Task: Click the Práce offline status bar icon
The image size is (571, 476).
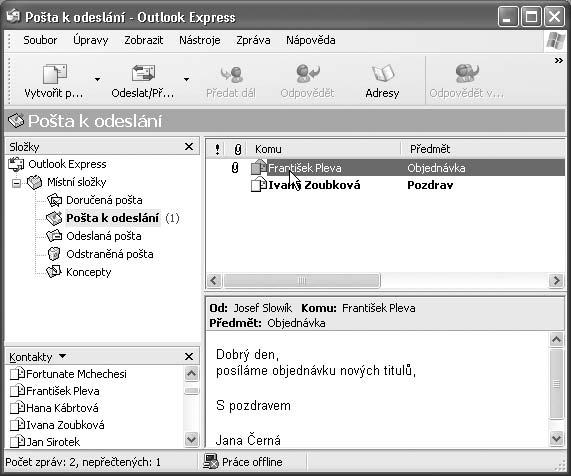Action: pyautogui.click(x=210, y=461)
